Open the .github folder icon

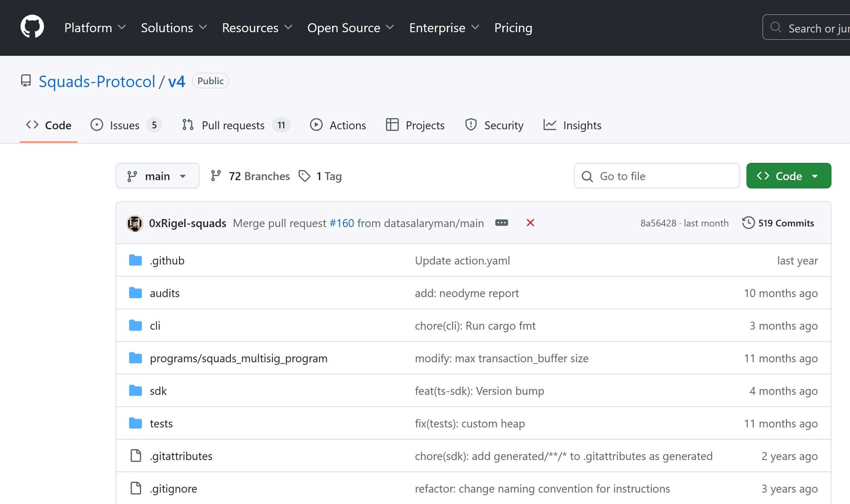click(135, 260)
